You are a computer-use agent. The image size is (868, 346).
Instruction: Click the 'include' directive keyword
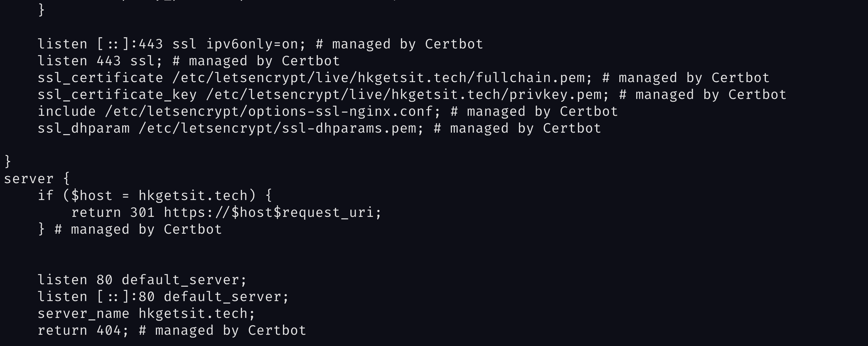[x=67, y=112]
